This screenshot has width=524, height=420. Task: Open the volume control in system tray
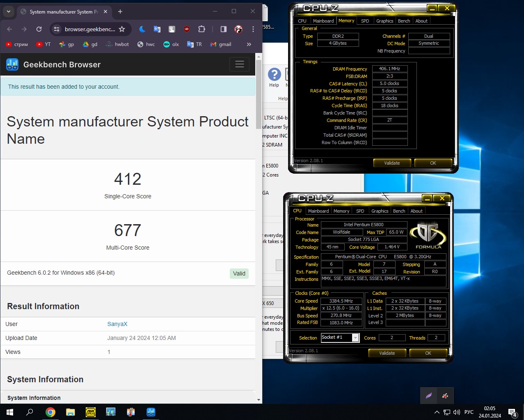456,412
